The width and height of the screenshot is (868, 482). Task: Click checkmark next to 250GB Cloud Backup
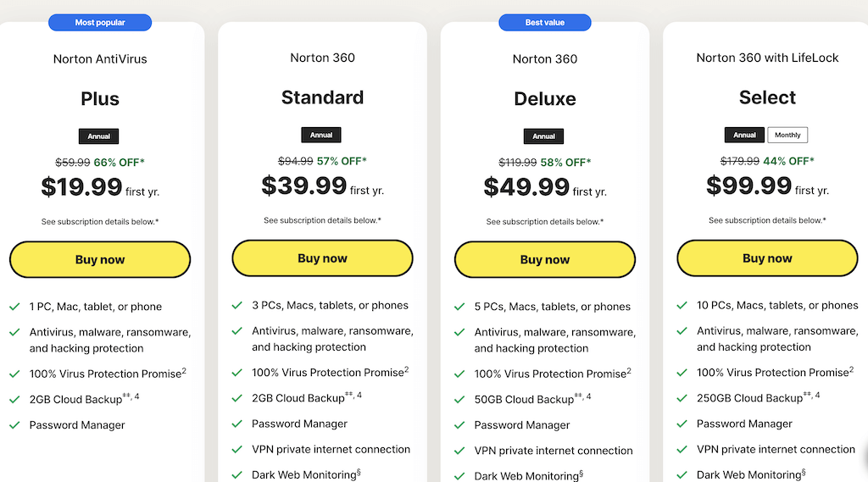(682, 398)
